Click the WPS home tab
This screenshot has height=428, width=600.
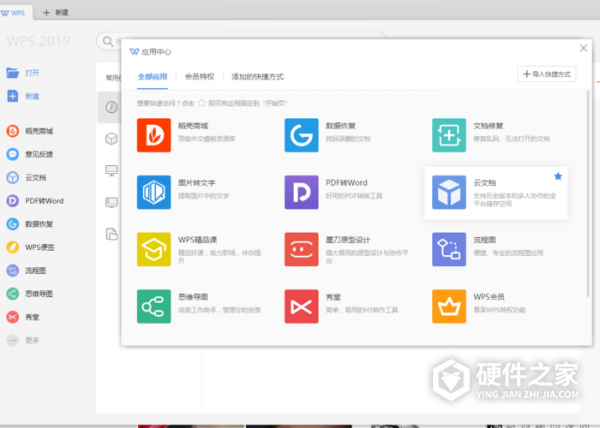[13, 13]
